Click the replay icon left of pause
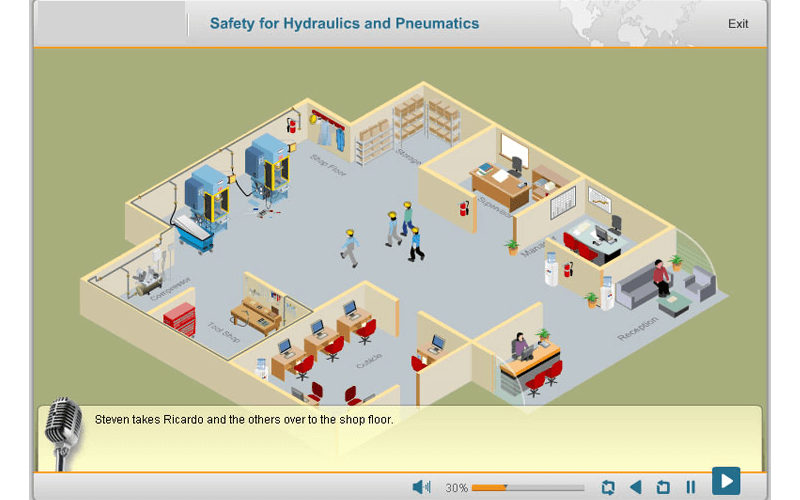Image resolution: width=800 pixels, height=500 pixels. (x=663, y=488)
